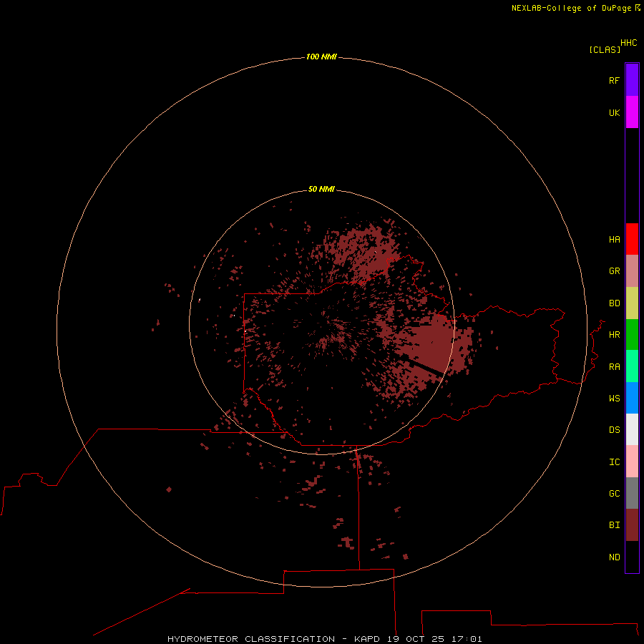644x644 pixels.
Task: Click the HHC product code text
Action: click(x=629, y=43)
